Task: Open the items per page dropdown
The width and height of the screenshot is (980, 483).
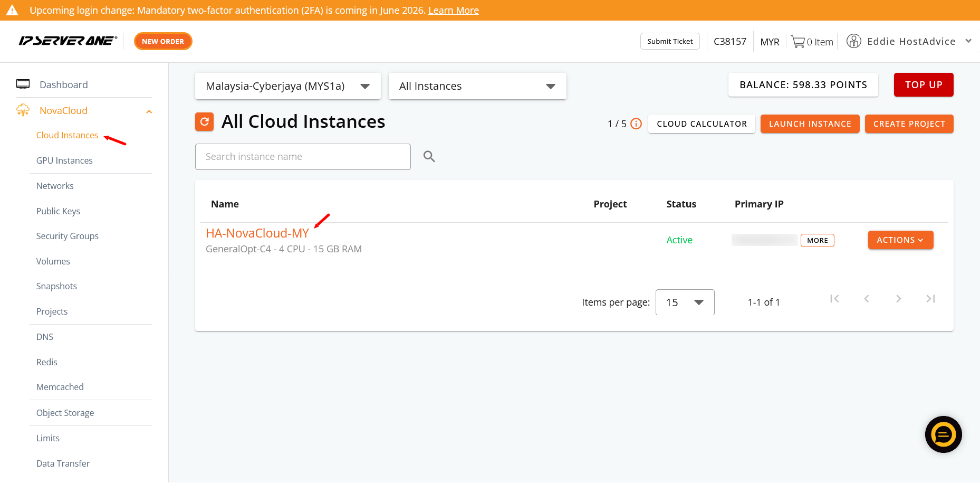Action: point(685,302)
